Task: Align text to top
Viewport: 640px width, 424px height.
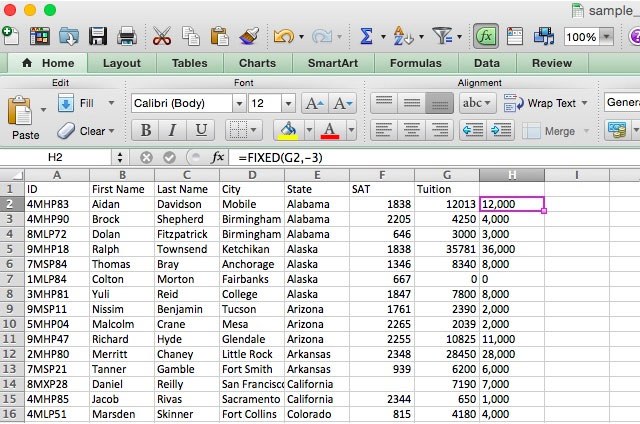Action: click(x=384, y=103)
